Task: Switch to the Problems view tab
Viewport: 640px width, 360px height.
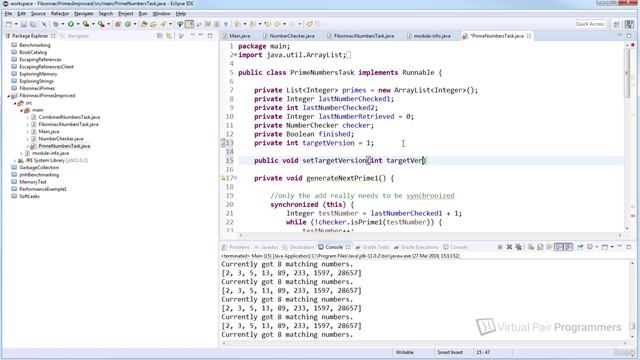Action: point(236,247)
